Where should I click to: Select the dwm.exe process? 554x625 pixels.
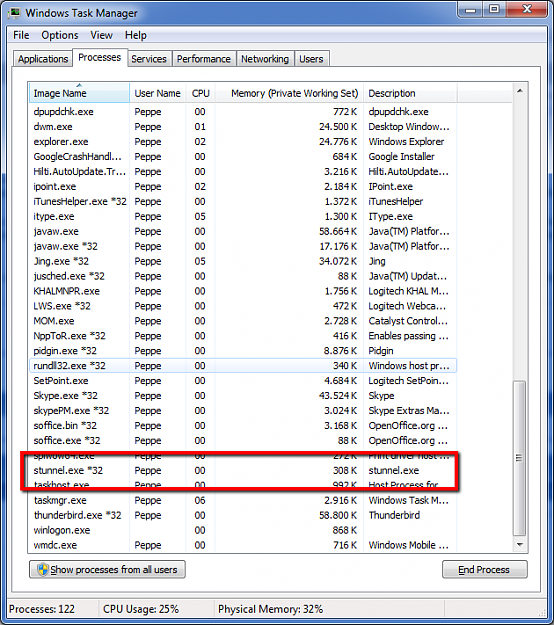coord(243,127)
